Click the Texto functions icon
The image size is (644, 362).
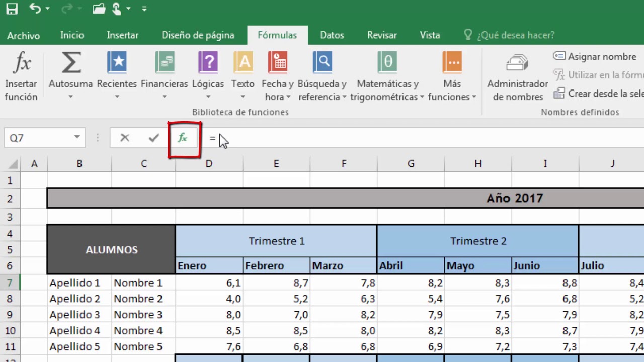tap(243, 63)
